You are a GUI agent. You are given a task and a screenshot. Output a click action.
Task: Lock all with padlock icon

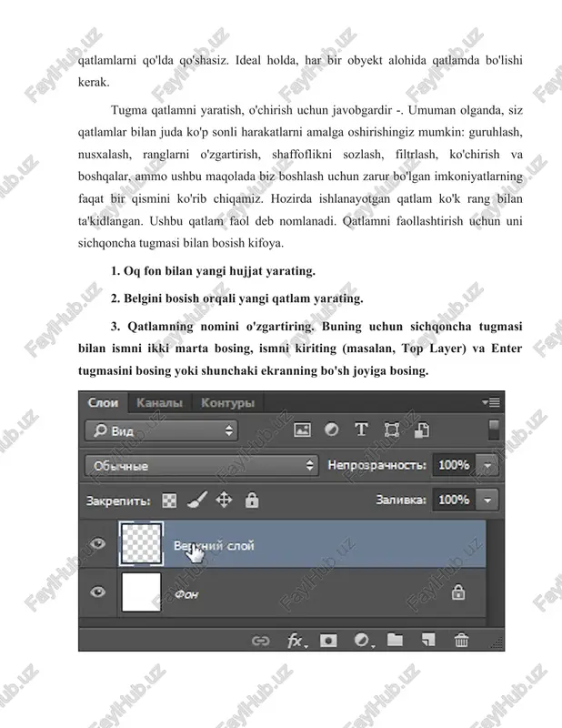point(252,500)
